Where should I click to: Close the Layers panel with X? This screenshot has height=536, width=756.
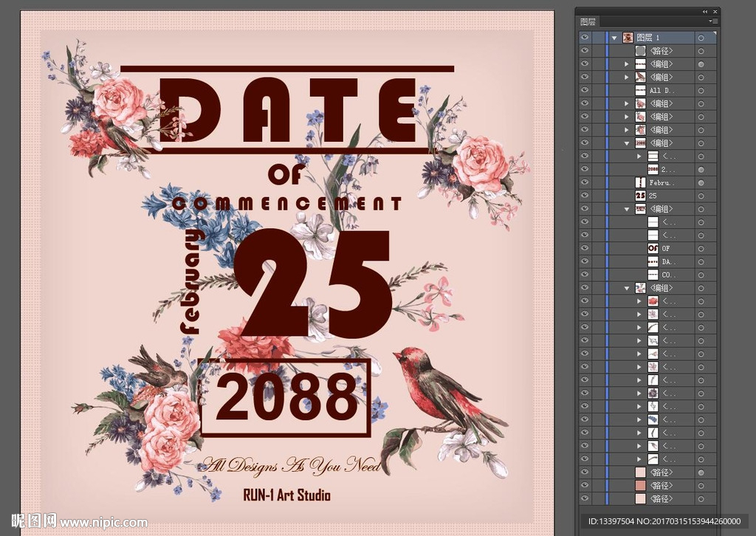tap(714, 12)
